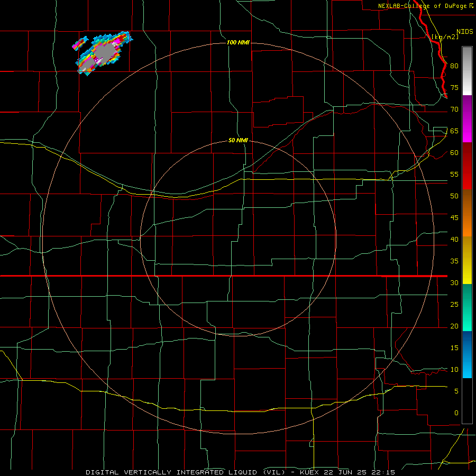Click the color scale value 55
This screenshot has width=476, height=476.
pyautogui.click(x=454, y=174)
